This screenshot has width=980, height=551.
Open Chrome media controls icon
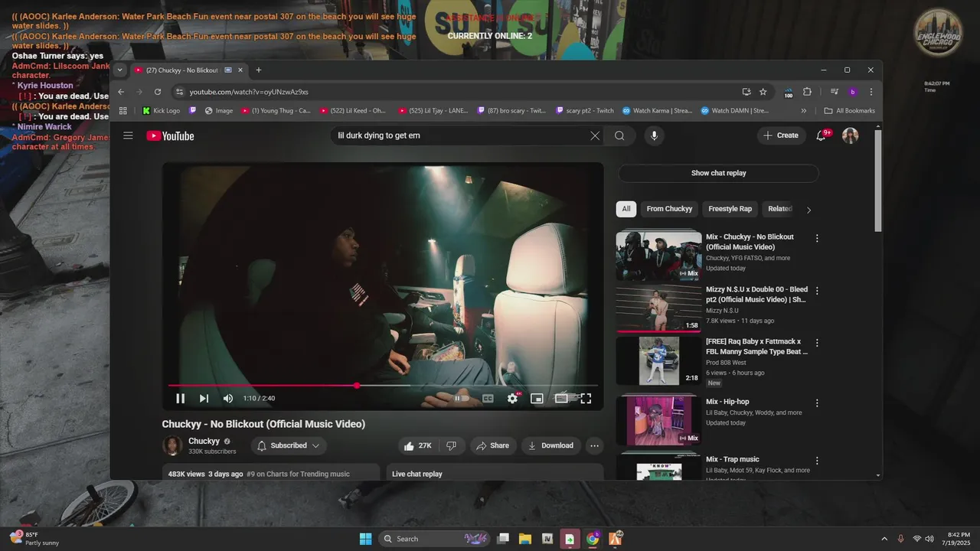tap(835, 92)
